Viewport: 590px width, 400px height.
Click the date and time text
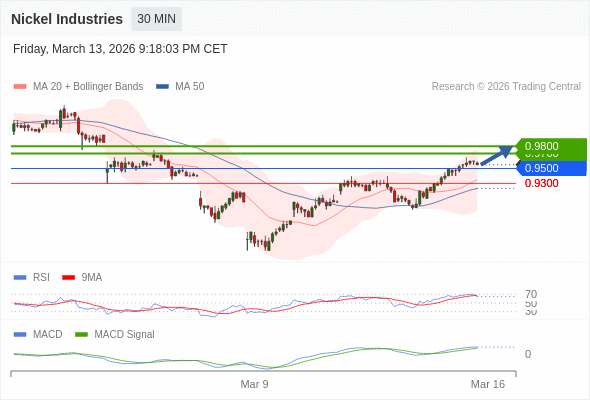click(120, 49)
